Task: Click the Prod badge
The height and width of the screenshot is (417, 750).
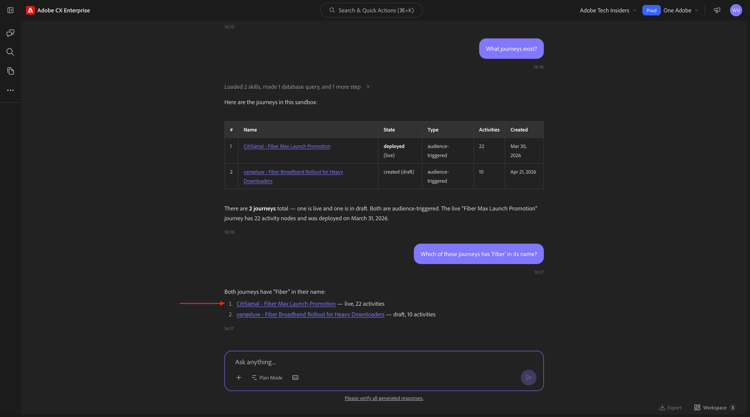Action: point(651,10)
